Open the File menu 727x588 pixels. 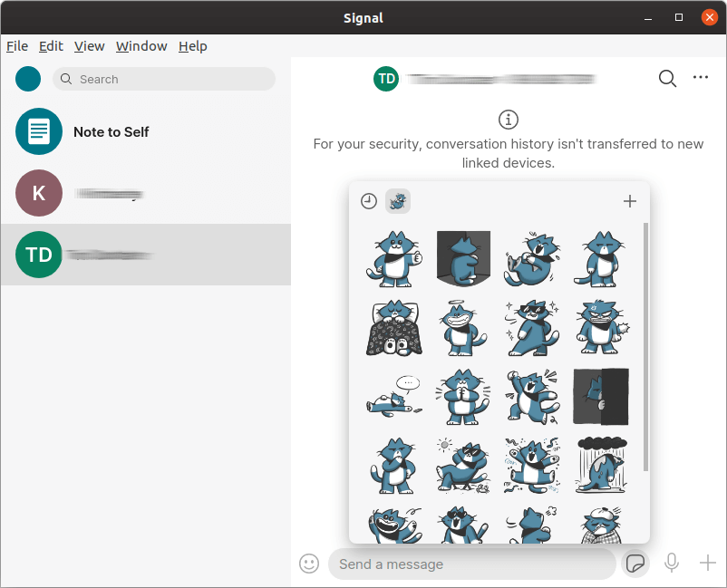17,46
